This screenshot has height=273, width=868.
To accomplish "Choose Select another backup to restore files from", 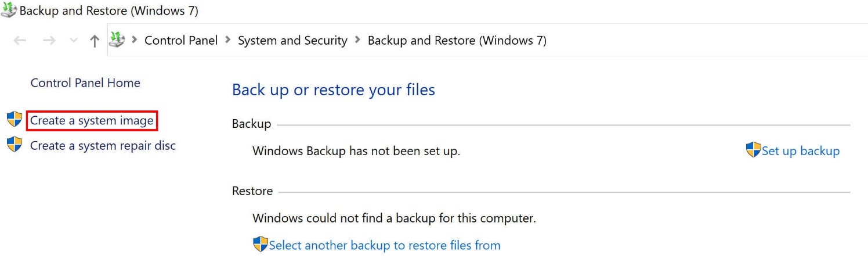I will [385, 245].
